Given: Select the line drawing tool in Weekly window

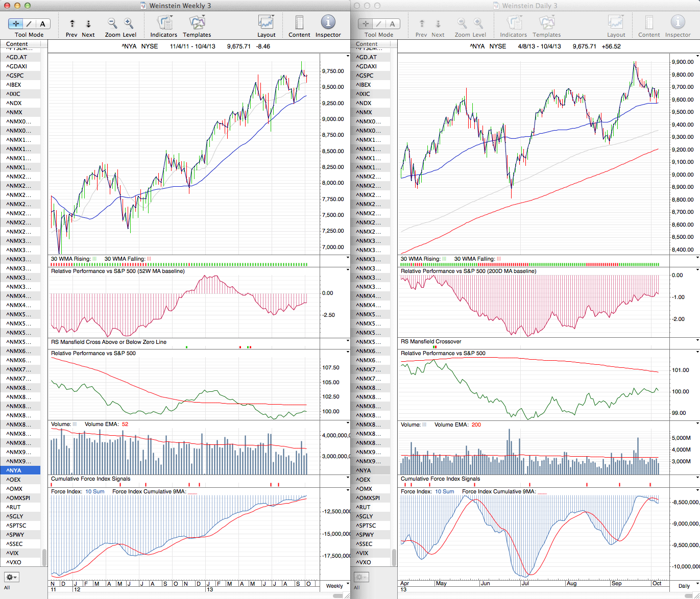Looking at the screenshot, I should click(x=29, y=23).
